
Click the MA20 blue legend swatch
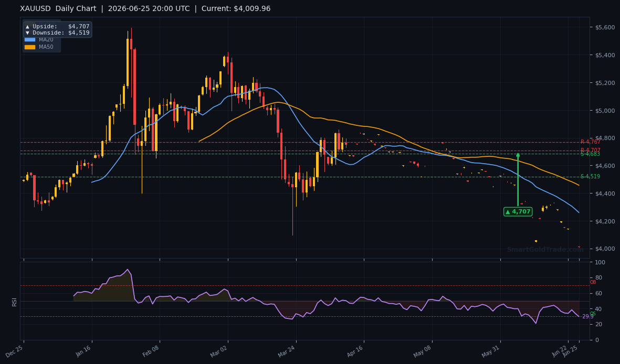tap(29, 39)
